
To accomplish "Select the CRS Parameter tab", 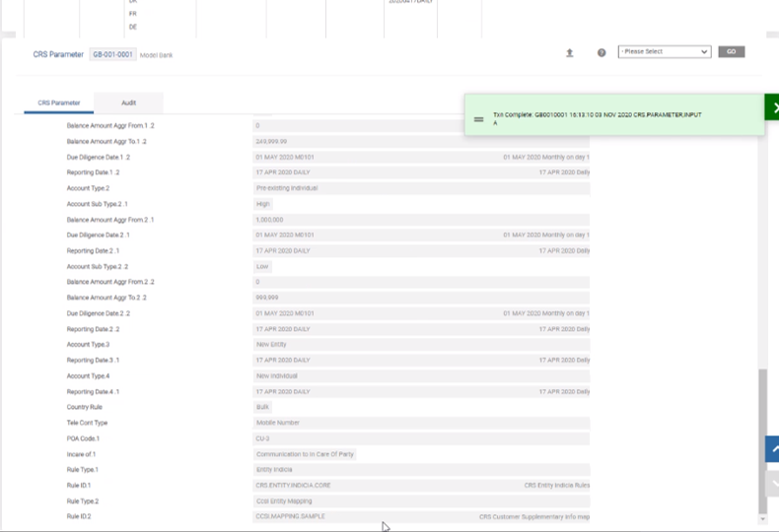I will pos(58,102).
